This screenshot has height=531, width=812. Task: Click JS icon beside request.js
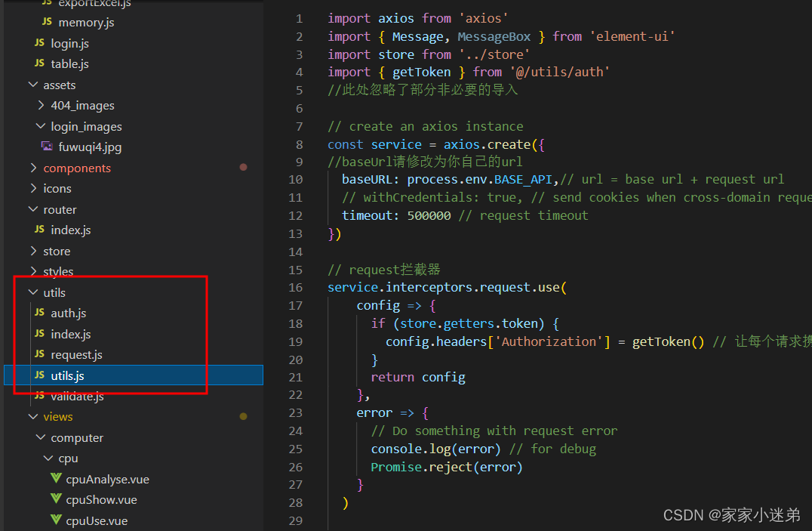(39, 354)
